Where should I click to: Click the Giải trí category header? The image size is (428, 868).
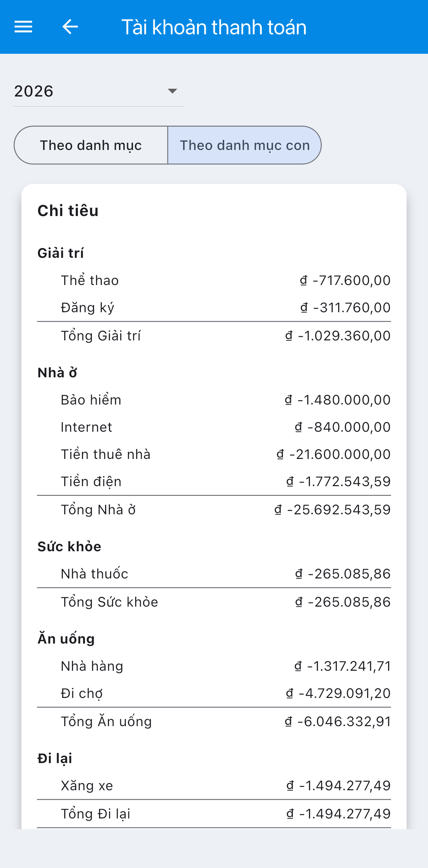tap(61, 253)
